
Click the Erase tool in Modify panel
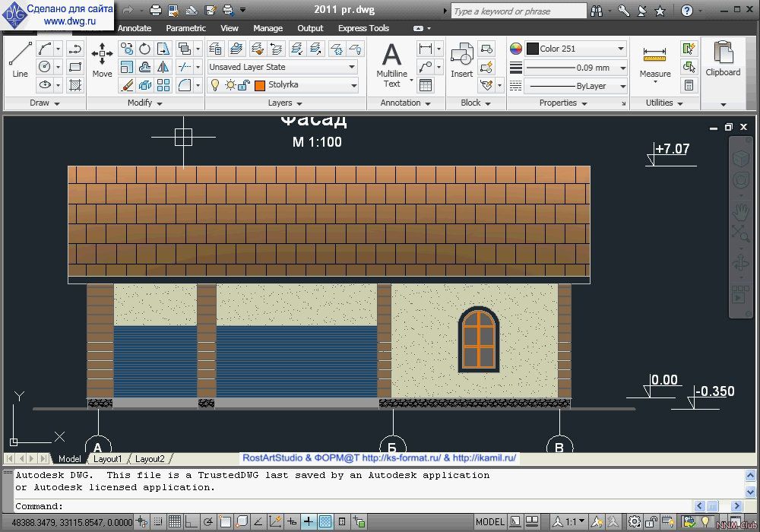pos(126,85)
